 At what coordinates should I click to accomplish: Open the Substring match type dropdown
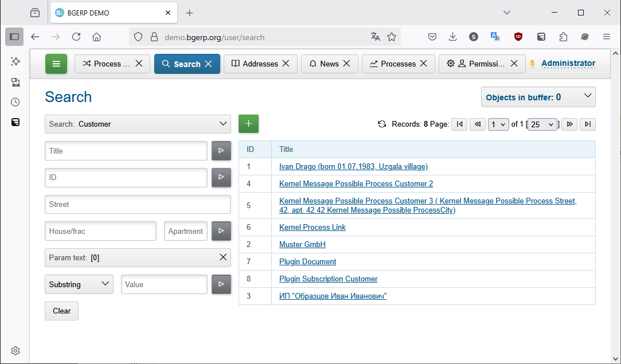(x=79, y=284)
